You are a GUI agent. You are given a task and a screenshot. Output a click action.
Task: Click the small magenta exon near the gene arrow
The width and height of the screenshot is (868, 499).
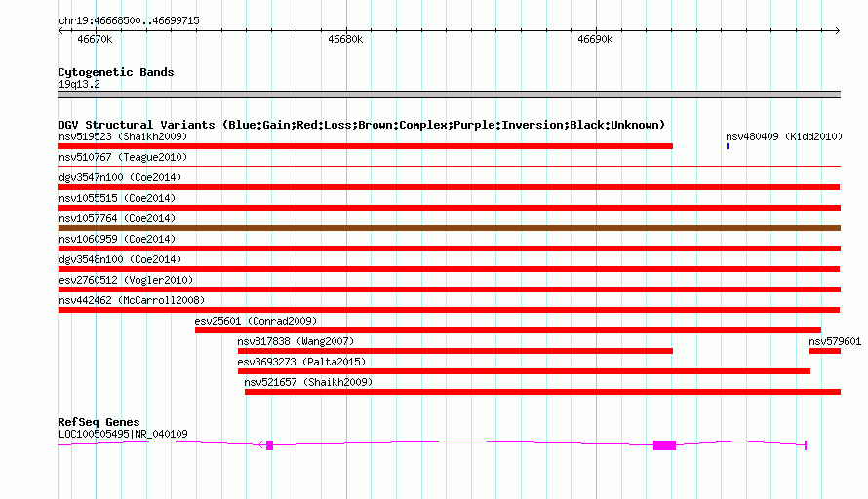click(x=269, y=445)
